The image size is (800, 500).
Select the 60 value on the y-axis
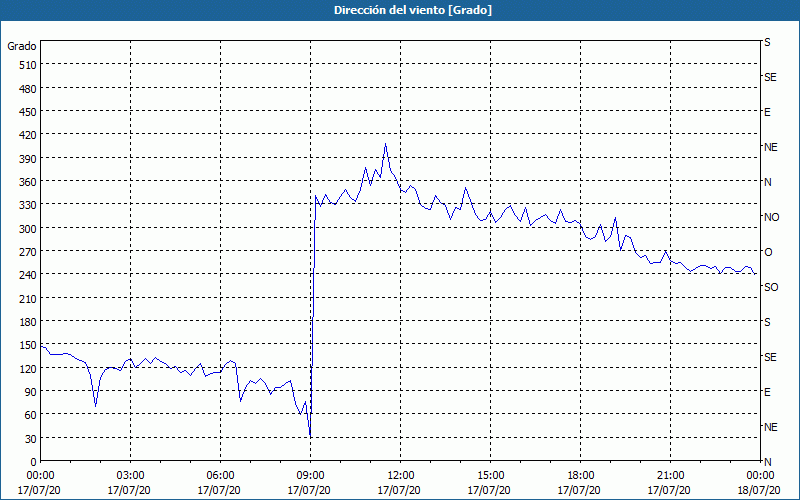(x=31, y=415)
